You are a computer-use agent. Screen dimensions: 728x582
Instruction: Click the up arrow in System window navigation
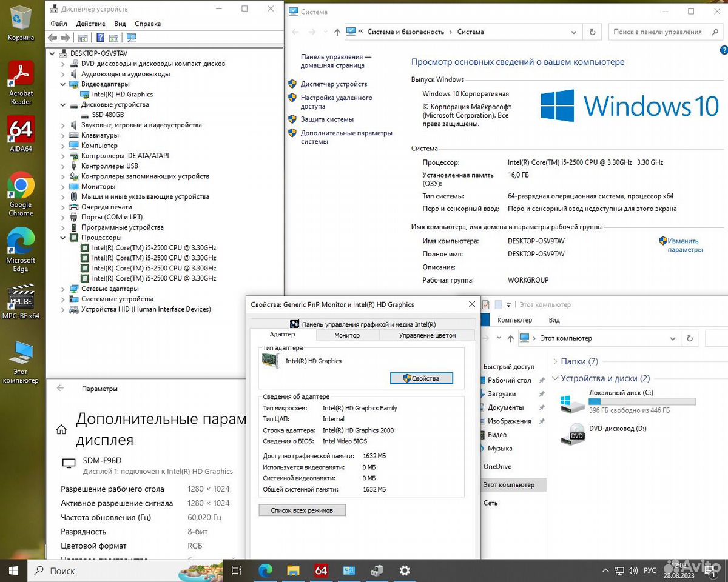[x=337, y=32]
